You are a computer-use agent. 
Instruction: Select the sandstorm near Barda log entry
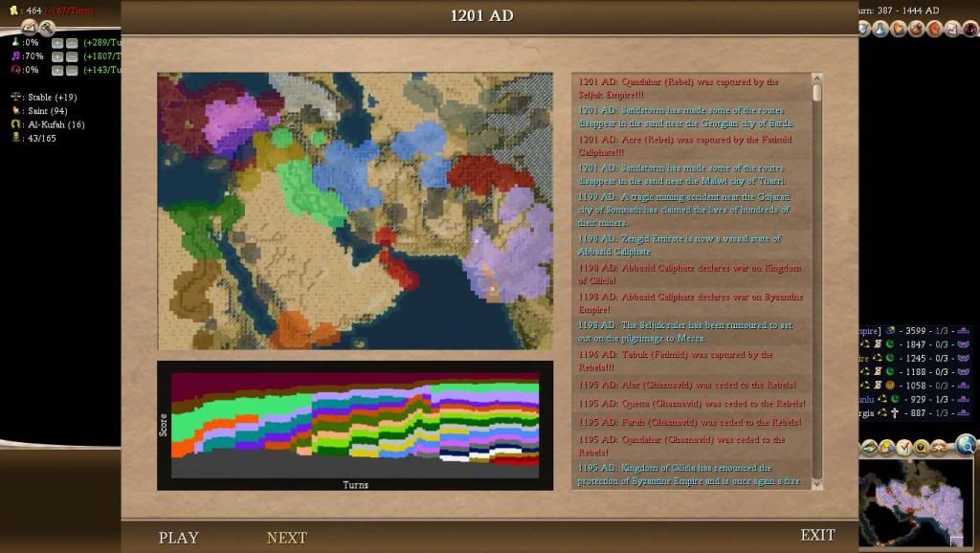pyautogui.click(x=691, y=117)
